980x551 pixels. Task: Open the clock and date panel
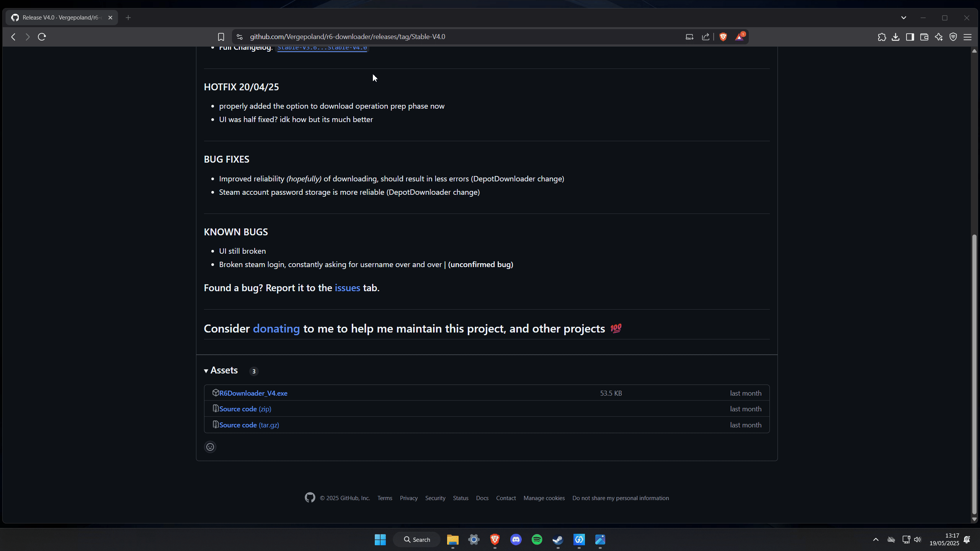click(944, 540)
